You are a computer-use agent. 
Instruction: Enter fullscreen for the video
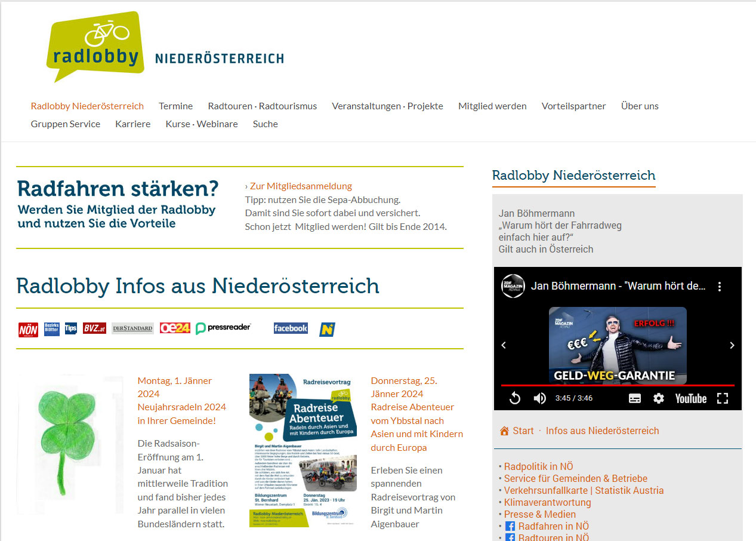pos(723,398)
